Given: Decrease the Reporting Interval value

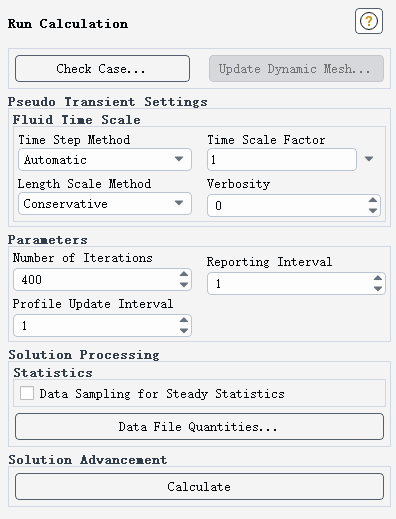Looking at the screenshot, I should (x=378, y=289).
